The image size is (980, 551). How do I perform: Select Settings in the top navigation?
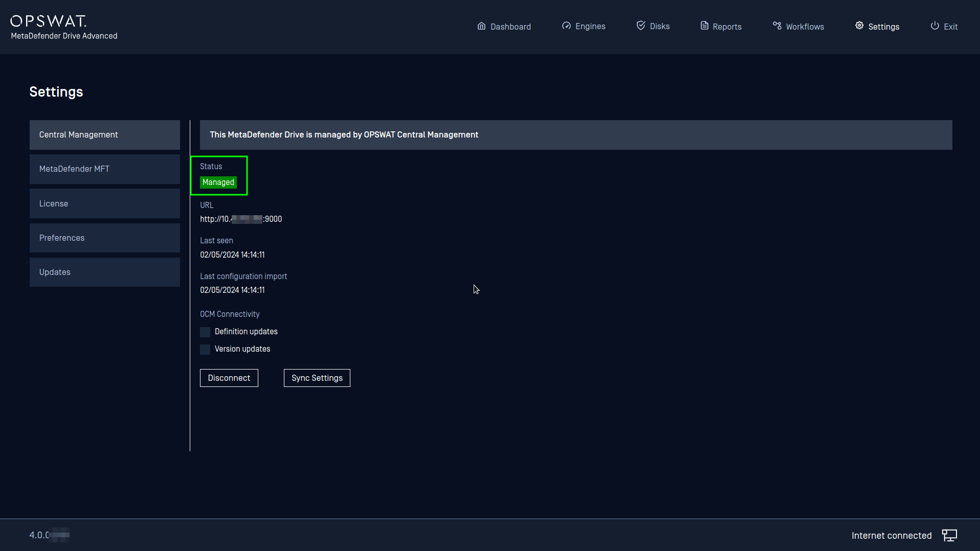[877, 27]
